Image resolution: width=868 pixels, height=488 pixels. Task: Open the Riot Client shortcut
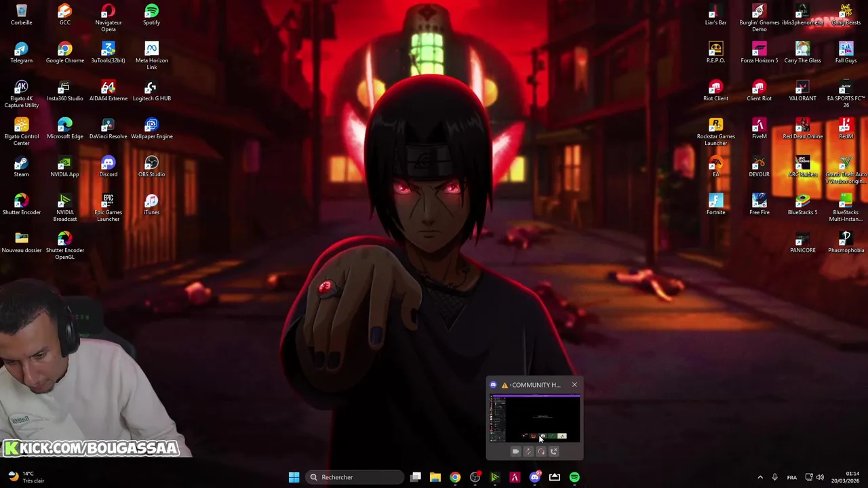click(715, 91)
